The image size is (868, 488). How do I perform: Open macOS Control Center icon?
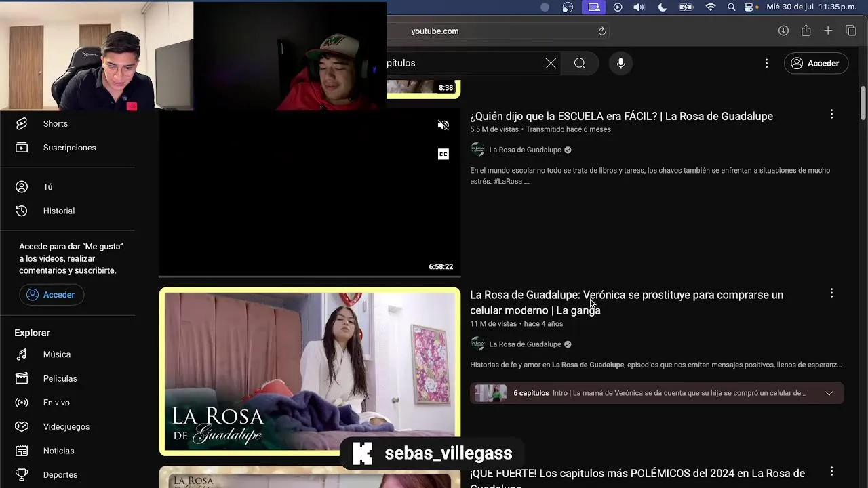click(749, 7)
